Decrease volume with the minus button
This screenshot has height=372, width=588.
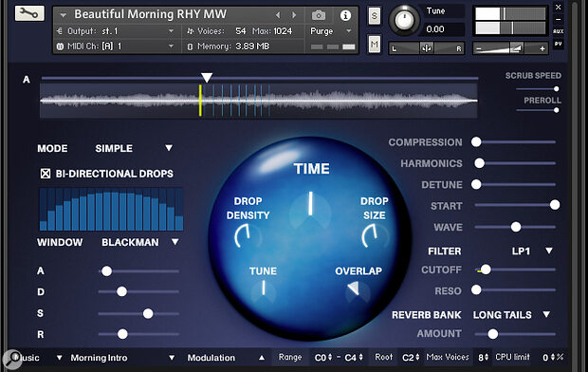[x=479, y=48]
